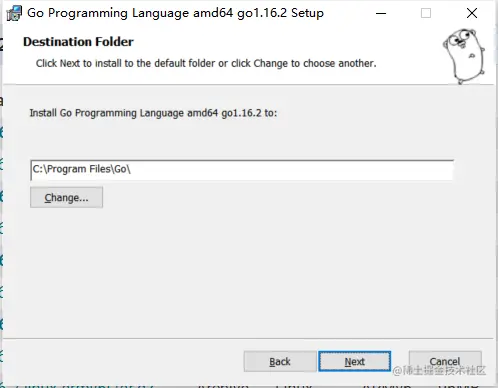Click the installer icon in title bar
498x388 pixels.
pyautogui.click(x=14, y=13)
